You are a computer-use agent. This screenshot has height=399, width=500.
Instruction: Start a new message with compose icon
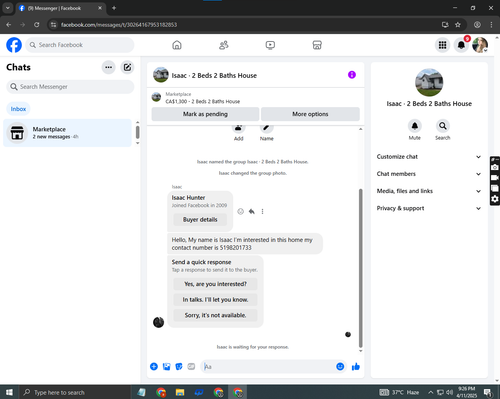tap(127, 67)
